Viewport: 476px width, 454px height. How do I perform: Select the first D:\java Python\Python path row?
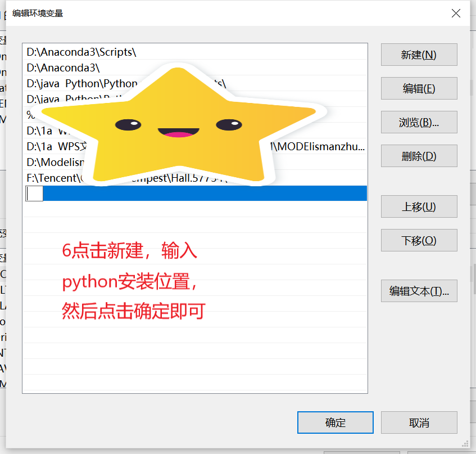pyautogui.click(x=195, y=83)
